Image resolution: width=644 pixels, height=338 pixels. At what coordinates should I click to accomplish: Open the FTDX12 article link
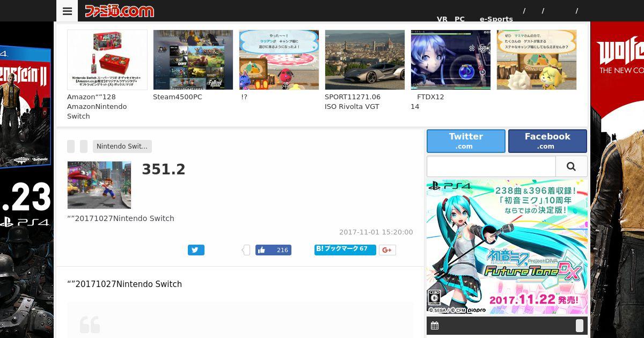click(428, 102)
